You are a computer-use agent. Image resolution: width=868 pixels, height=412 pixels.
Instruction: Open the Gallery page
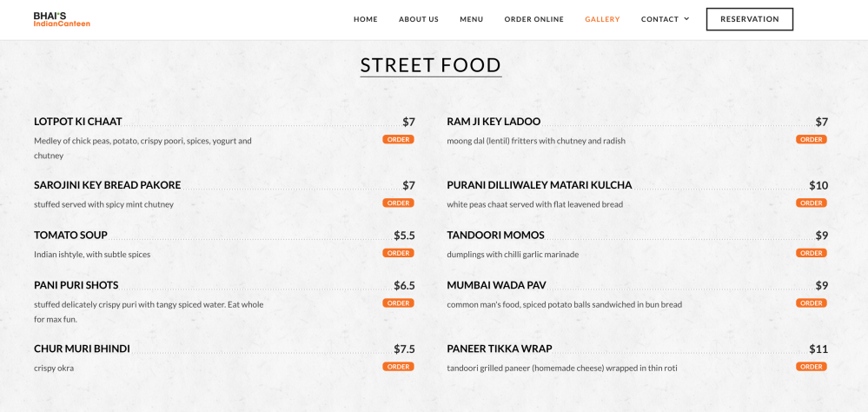(602, 19)
